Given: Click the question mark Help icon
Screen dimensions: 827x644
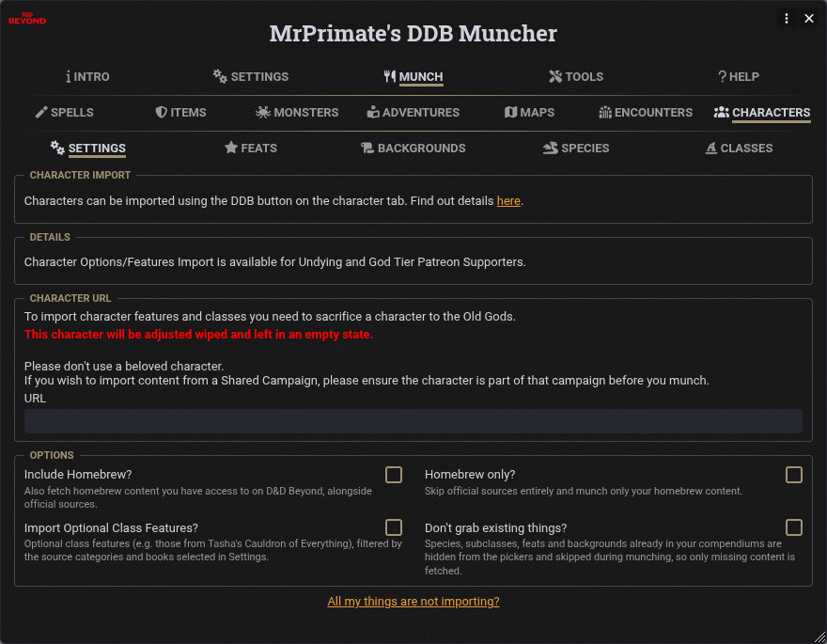Looking at the screenshot, I should click(x=723, y=76).
